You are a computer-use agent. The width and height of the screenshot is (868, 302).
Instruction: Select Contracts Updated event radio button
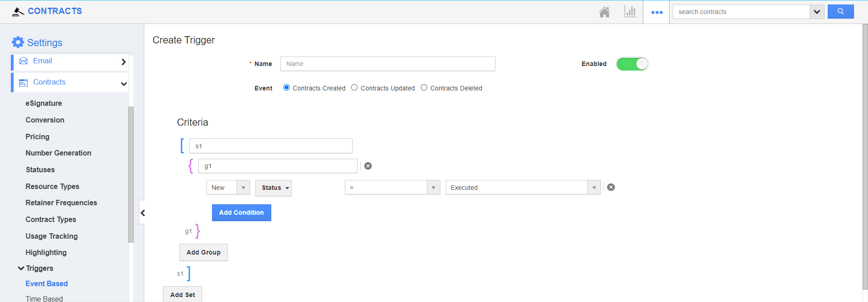coord(354,88)
